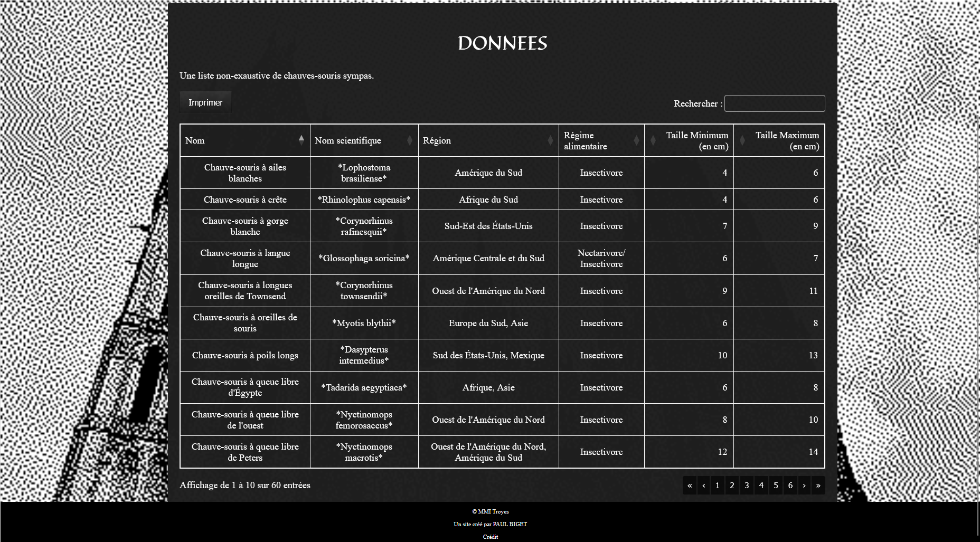Click scientific name *Nyctinomops femorosaccus*

tap(364, 420)
